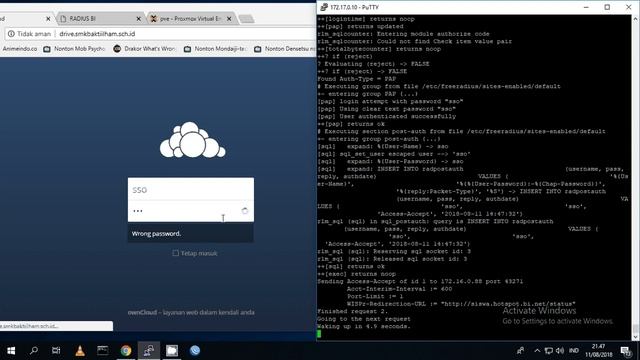Click the PuTTY terminal cursor block

pos(319,334)
